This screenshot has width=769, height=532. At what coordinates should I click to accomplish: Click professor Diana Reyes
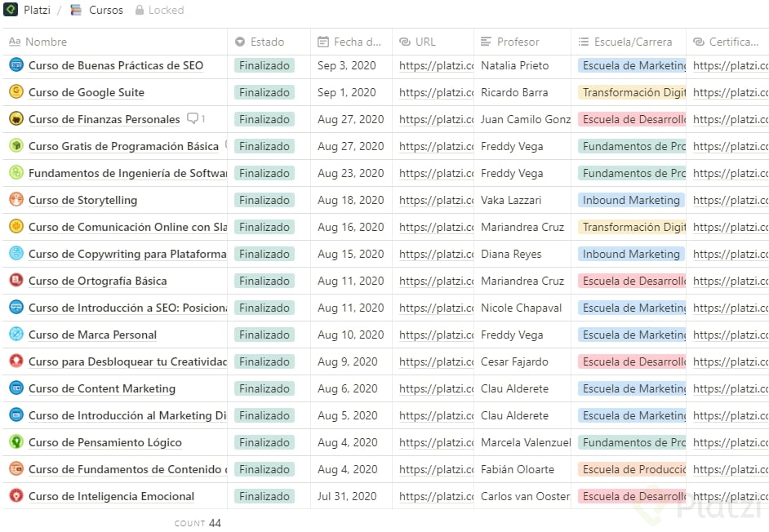[x=511, y=254]
